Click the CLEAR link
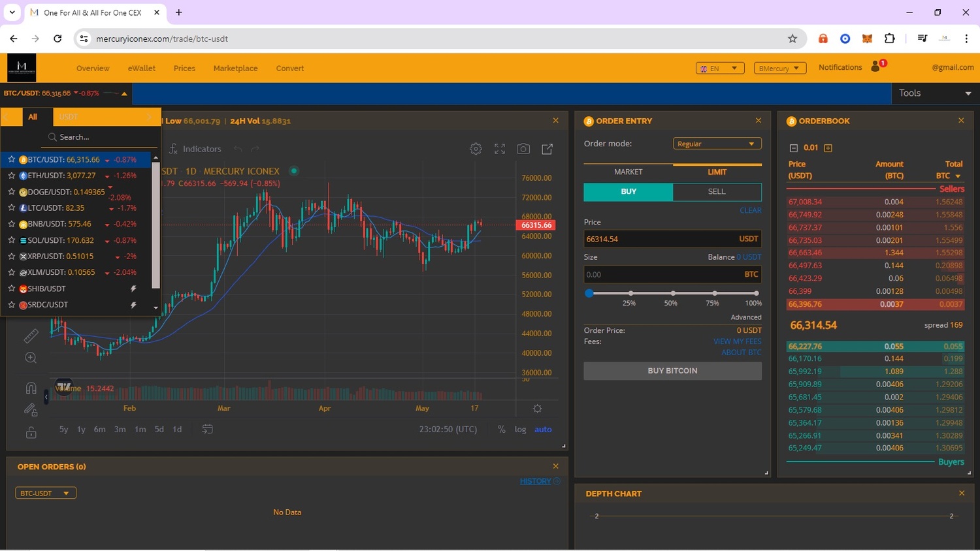 click(x=751, y=210)
